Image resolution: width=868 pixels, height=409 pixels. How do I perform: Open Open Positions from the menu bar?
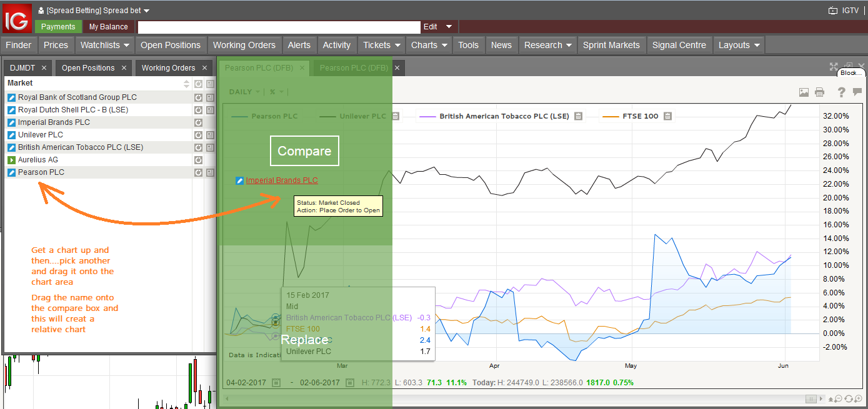point(171,45)
